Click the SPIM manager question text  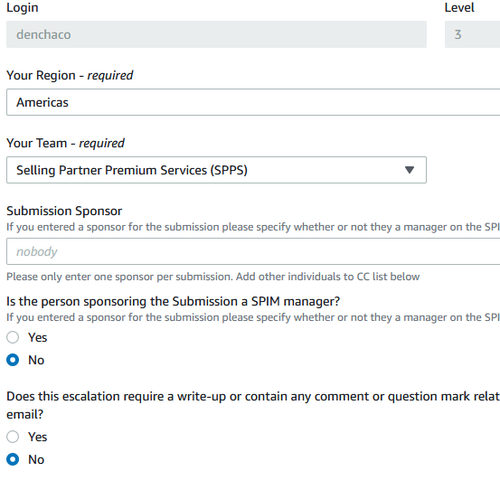point(173,301)
